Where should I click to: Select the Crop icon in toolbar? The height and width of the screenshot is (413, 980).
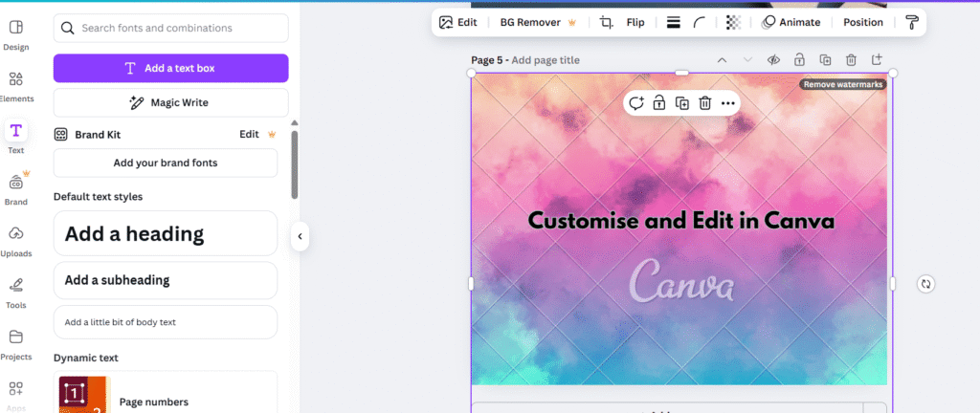606,22
